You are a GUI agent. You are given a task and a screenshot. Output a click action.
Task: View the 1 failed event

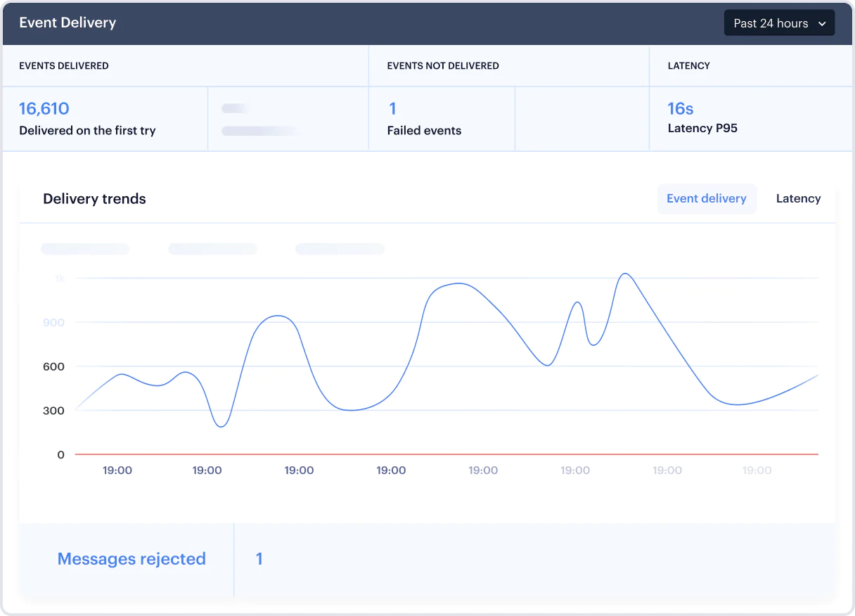coord(392,108)
